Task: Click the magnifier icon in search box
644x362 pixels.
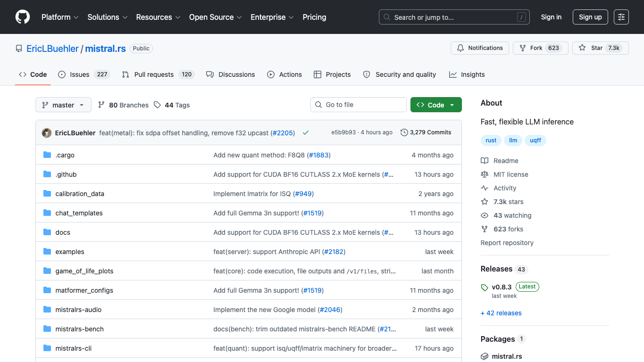Action: coord(387,17)
